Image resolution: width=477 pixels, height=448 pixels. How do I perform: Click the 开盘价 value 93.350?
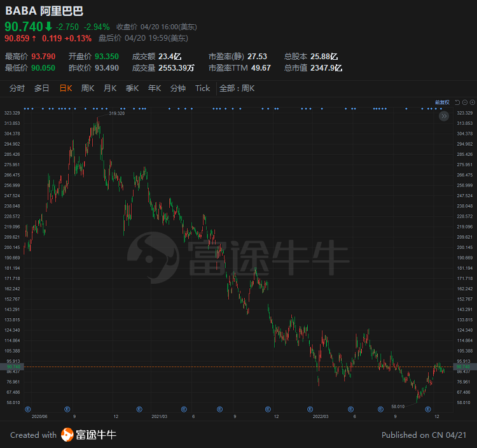106,57
